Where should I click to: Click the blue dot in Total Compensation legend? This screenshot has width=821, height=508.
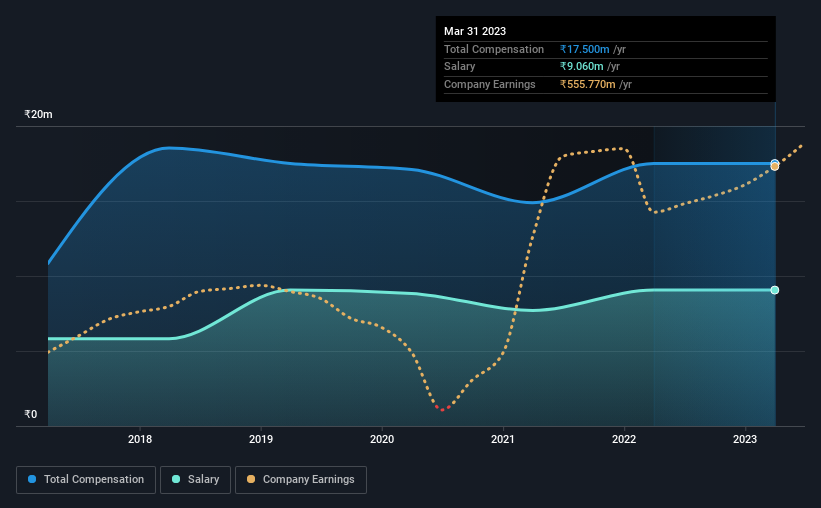[x=32, y=479]
